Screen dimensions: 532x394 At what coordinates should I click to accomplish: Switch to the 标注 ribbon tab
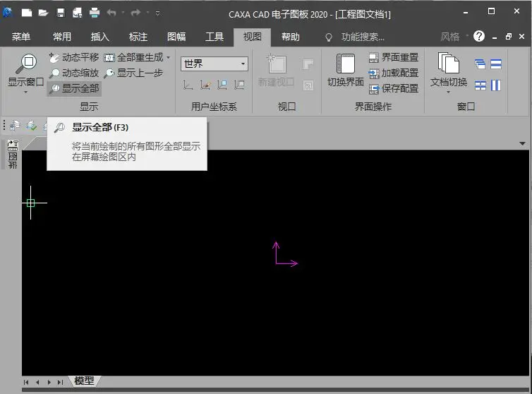[x=138, y=37]
